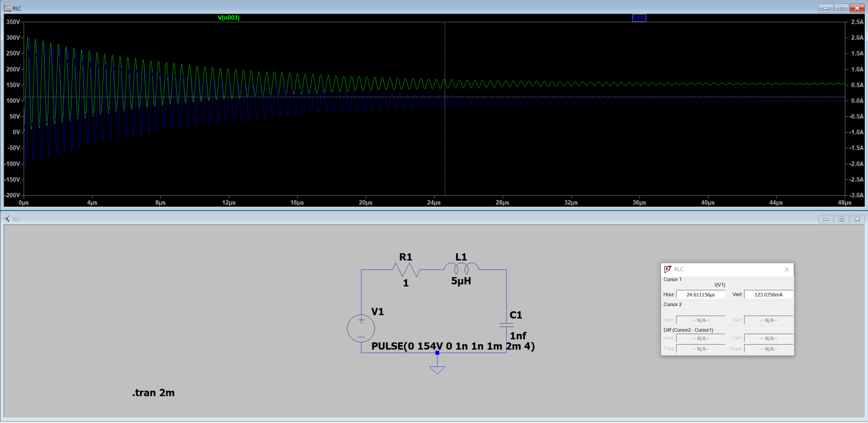The image size is (868, 423).
Task: Click the resistor value 1 under R1
Action: click(x=406, y=283)
